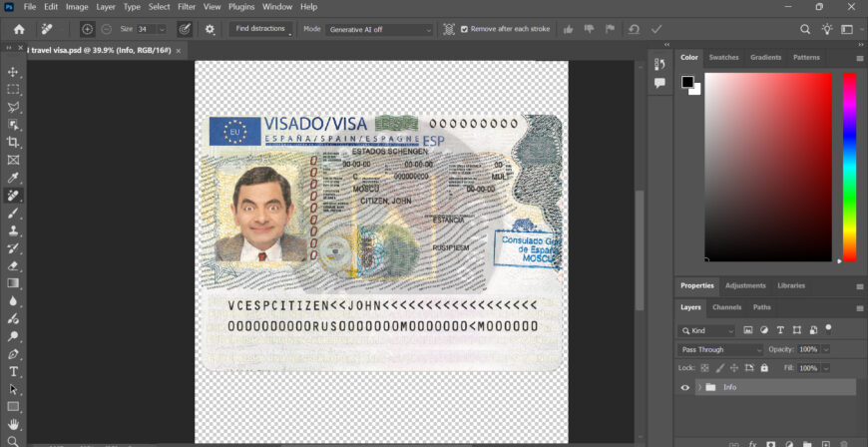Select the Eraser tool

tap(13, 265)
